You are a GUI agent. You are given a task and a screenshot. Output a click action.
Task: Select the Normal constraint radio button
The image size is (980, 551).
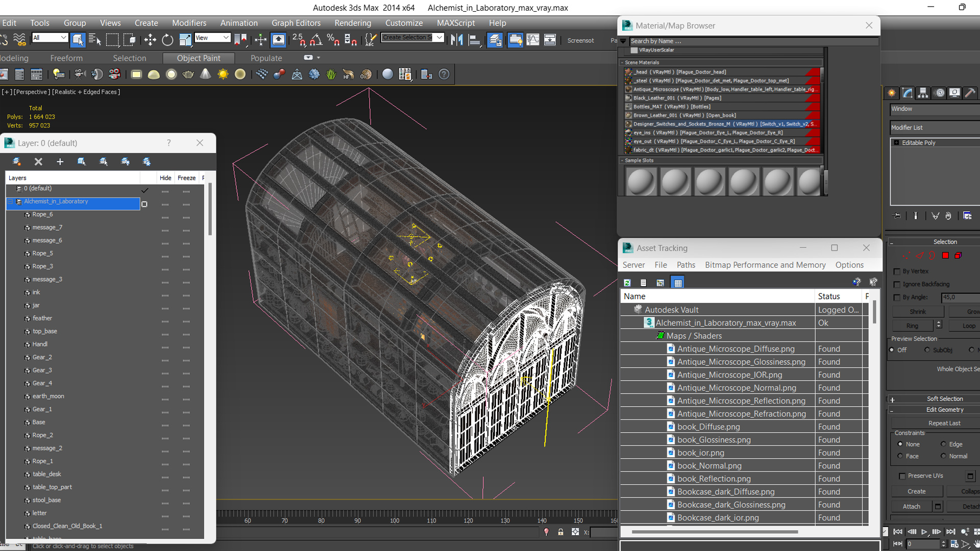coord(943,456)
